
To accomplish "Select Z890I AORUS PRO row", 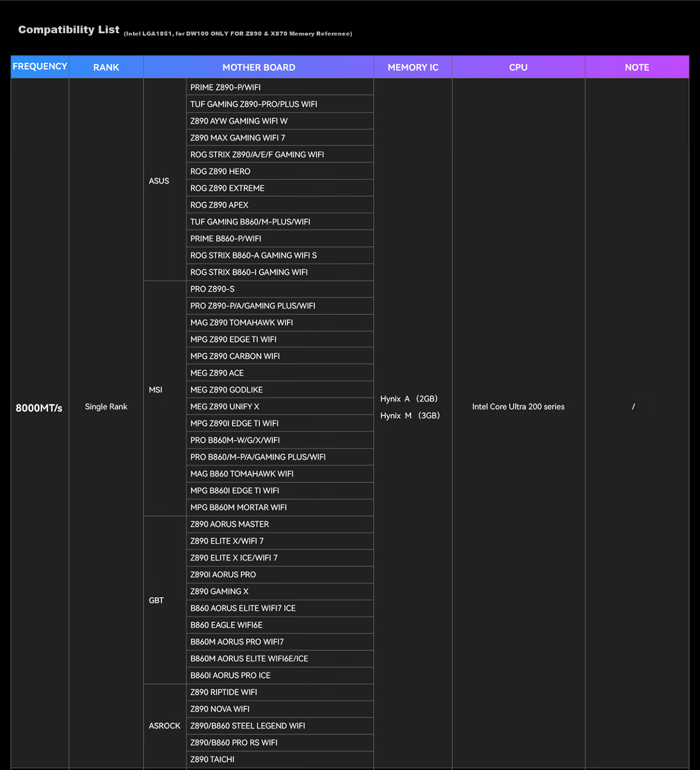I will coord(280,575).
